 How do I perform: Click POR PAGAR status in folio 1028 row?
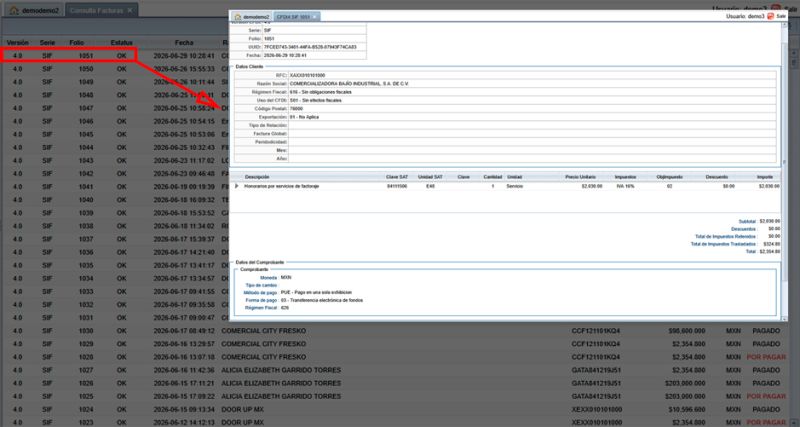766,357
